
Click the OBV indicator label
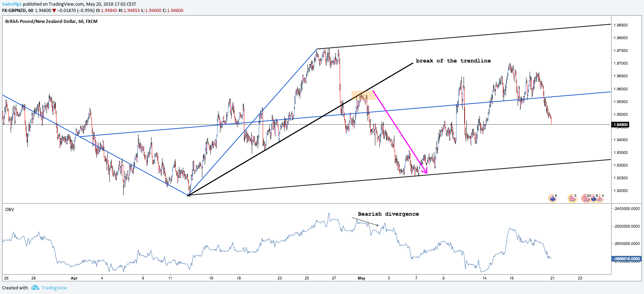10,210
